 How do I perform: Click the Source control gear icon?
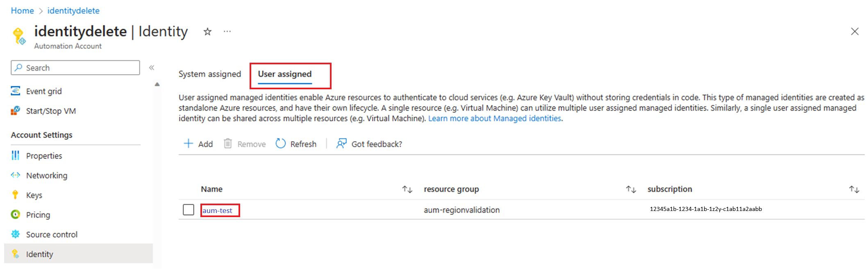click(x=16, y=234)
